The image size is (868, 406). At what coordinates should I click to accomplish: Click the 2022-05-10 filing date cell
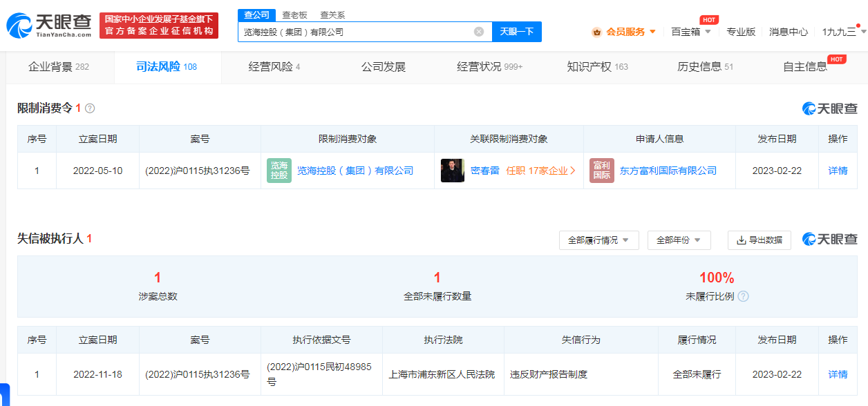pyautogui.click(x=97, y=171)
